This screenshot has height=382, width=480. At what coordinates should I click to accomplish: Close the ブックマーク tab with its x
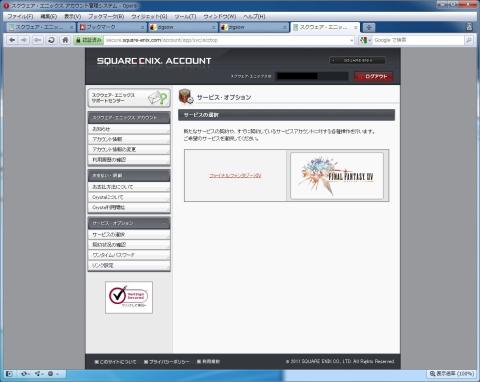(143, 27)
